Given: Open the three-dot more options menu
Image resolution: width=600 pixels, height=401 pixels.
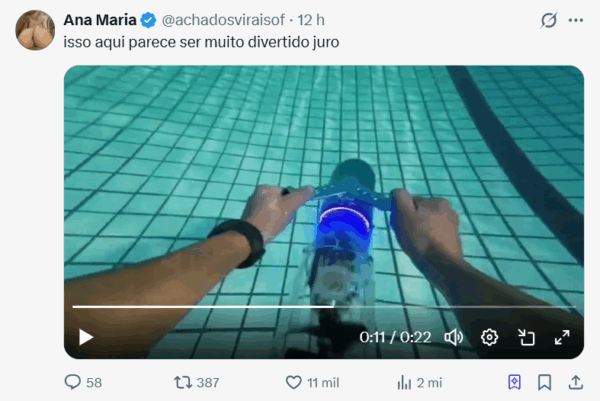Looking at the screenshot, I should [x=576, y=20].
